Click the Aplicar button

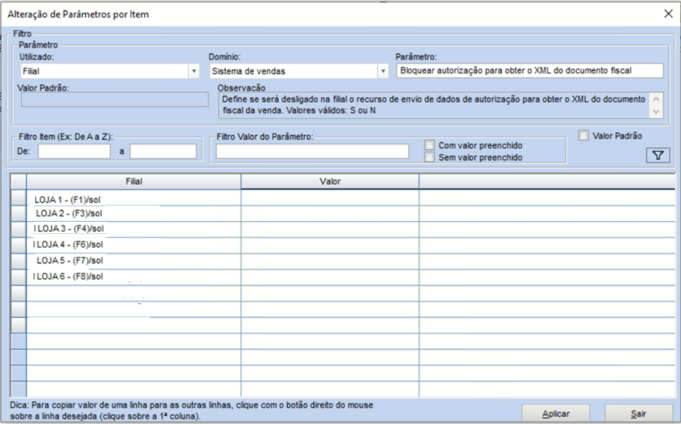coord(555,414)
